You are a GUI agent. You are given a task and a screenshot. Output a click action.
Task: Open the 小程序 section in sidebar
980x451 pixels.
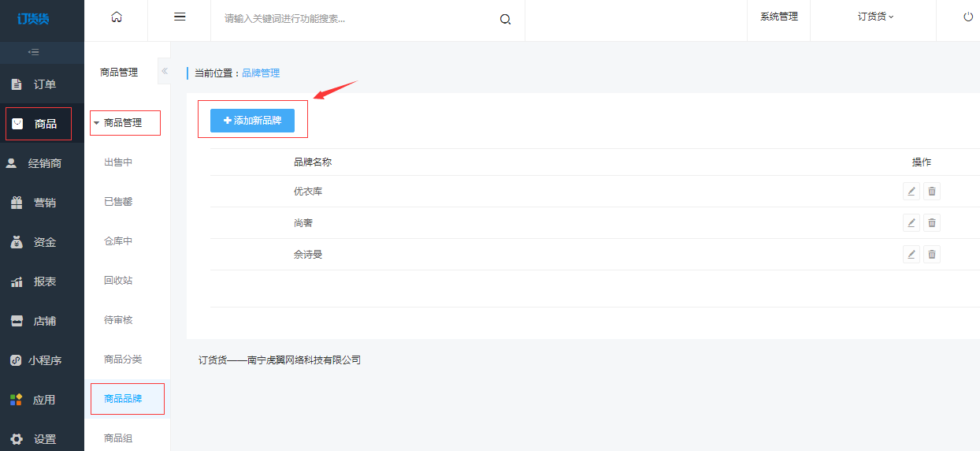42,360
